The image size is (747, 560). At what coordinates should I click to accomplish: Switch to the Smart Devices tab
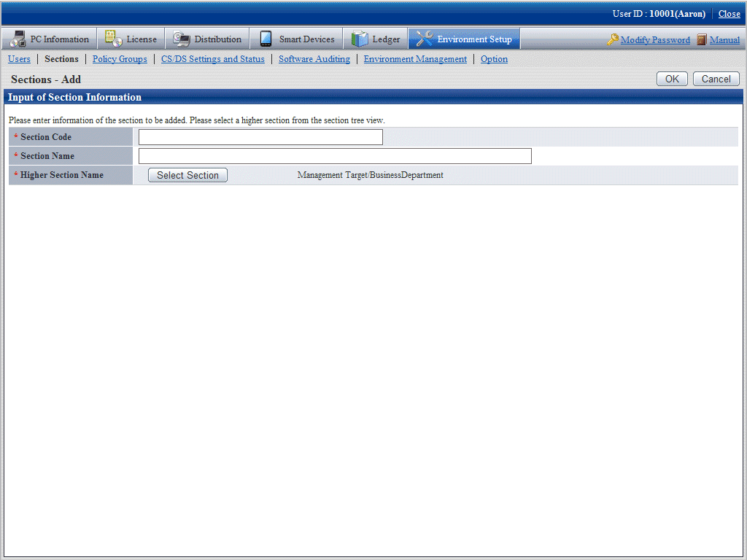[x=296, y=39]
